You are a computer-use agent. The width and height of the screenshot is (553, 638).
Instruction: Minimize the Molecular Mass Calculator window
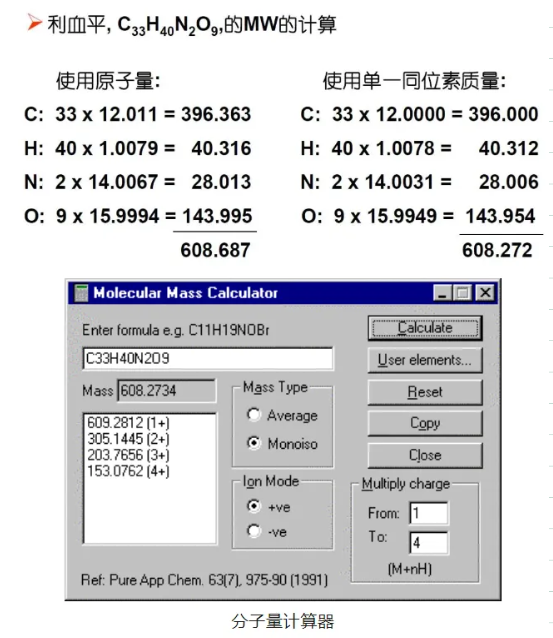[x=442, y=293]
